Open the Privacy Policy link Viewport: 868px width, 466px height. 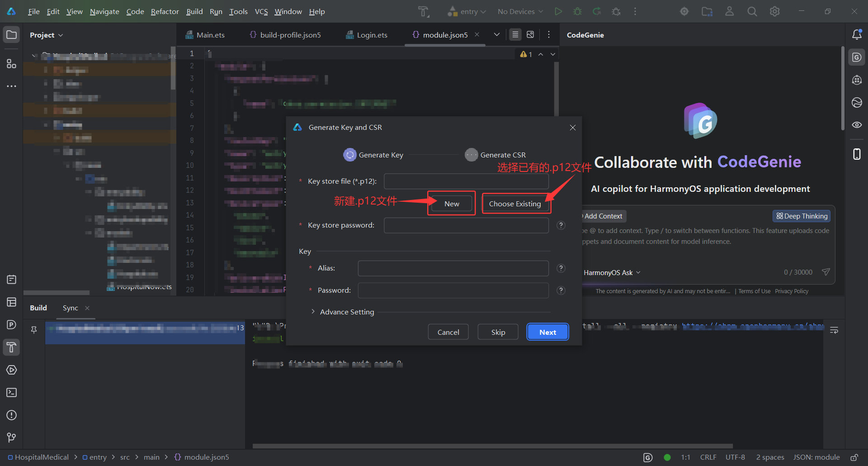pos(792,291)
